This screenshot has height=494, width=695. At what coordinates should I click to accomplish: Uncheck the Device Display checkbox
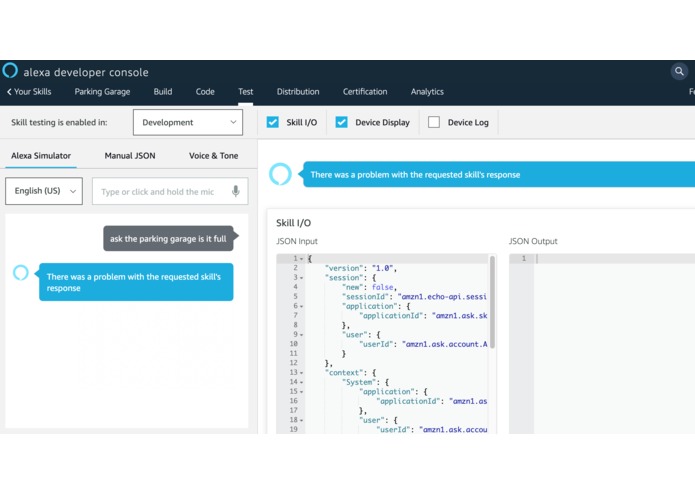(341, 122)
